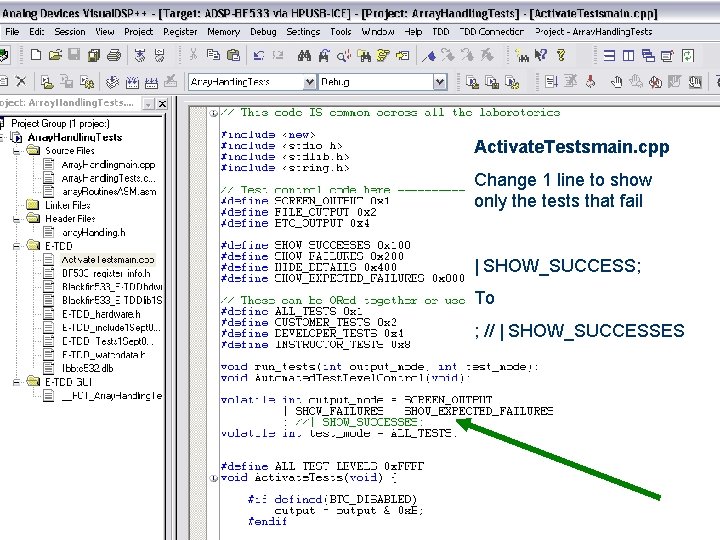Viewport: 720px width, 540px height.
Task: Click the '#define ALL_TEST_LEVELS 0xFFFF' line
Action: point(322,467)
